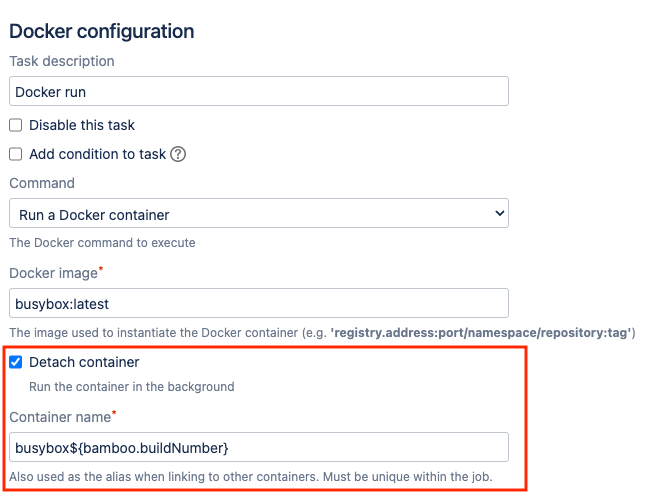The width and height of the screenshot is (667, 497).
Task: Click the Docker configuration heading
Action: tap(102, 31)
